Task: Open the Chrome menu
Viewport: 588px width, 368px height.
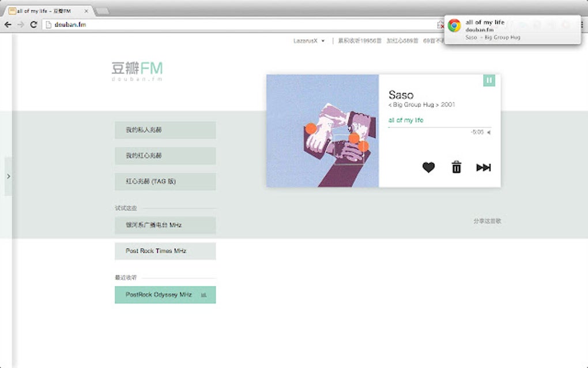Action: (x=582, y=24)
